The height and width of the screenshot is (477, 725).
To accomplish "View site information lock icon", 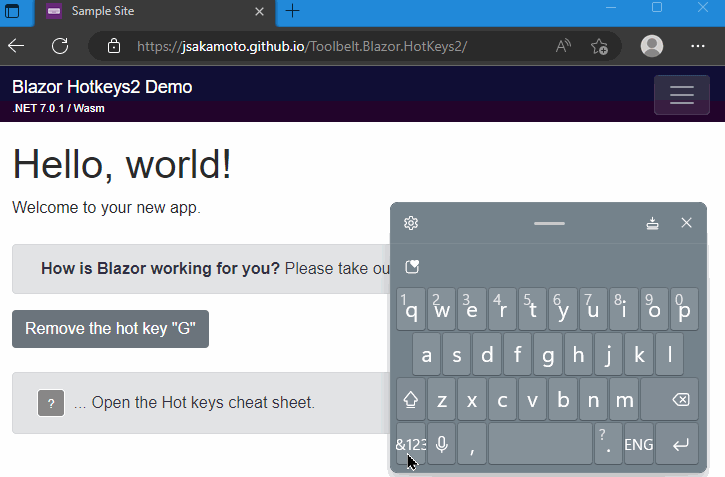I will pos(114,46).
